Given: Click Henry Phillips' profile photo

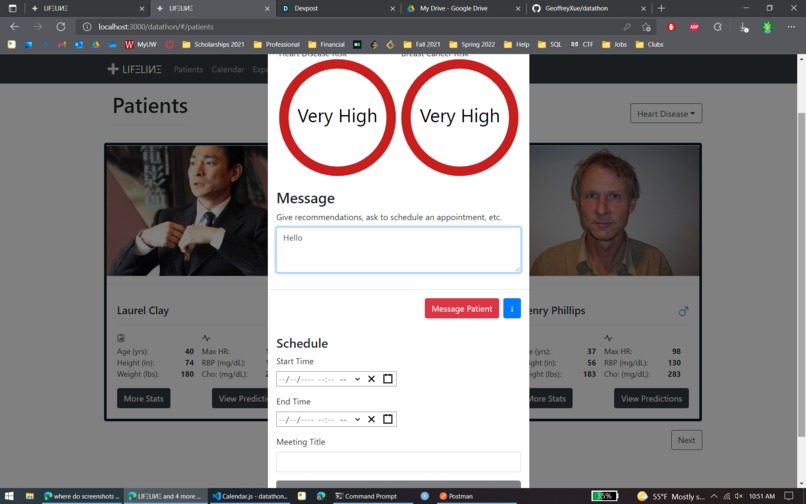Looking at the screenshot, I should 614,210.
